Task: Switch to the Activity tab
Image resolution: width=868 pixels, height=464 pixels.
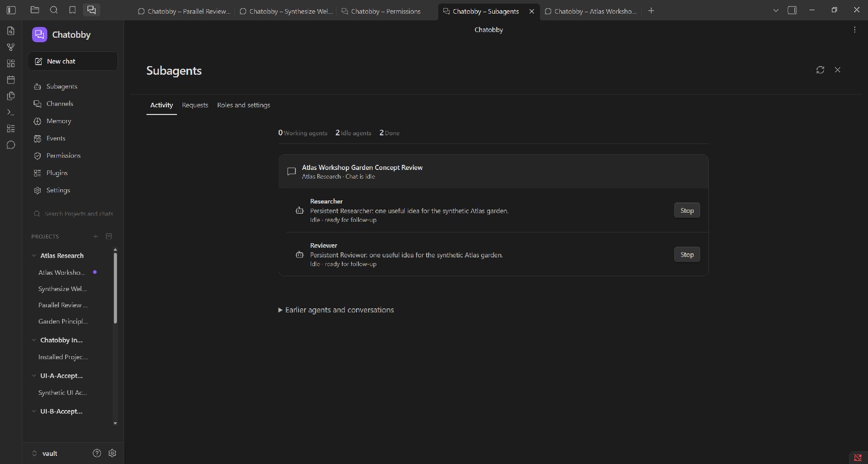Action: (x=162, y=105)
